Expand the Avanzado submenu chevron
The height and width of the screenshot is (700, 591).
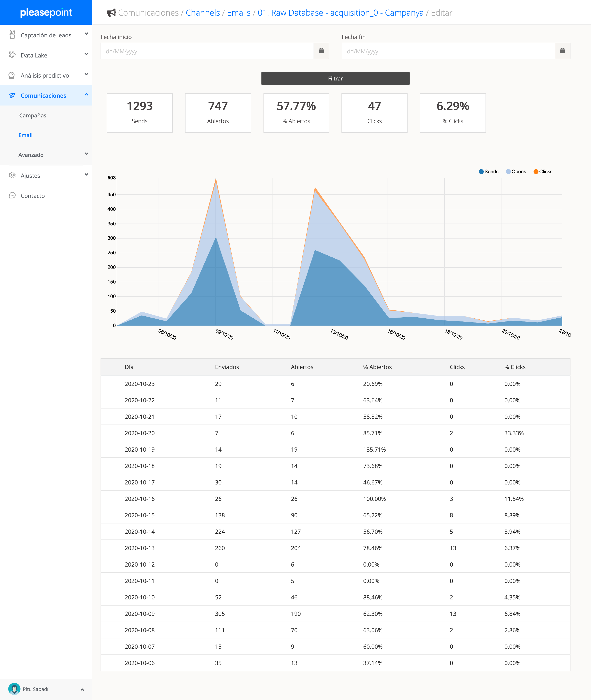pos(86,154)
